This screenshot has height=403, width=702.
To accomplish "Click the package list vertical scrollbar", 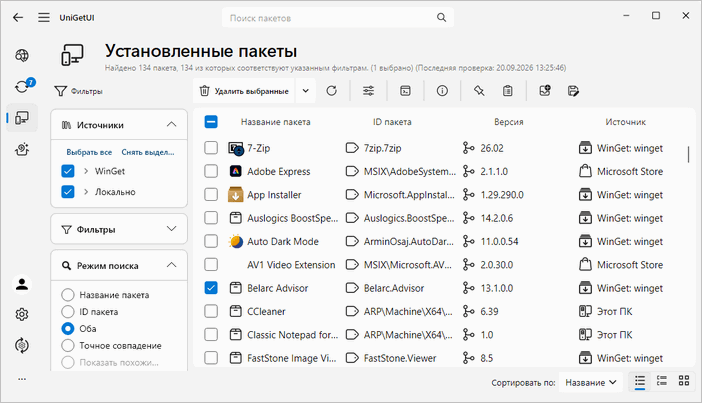I will (x=688, y=154).
